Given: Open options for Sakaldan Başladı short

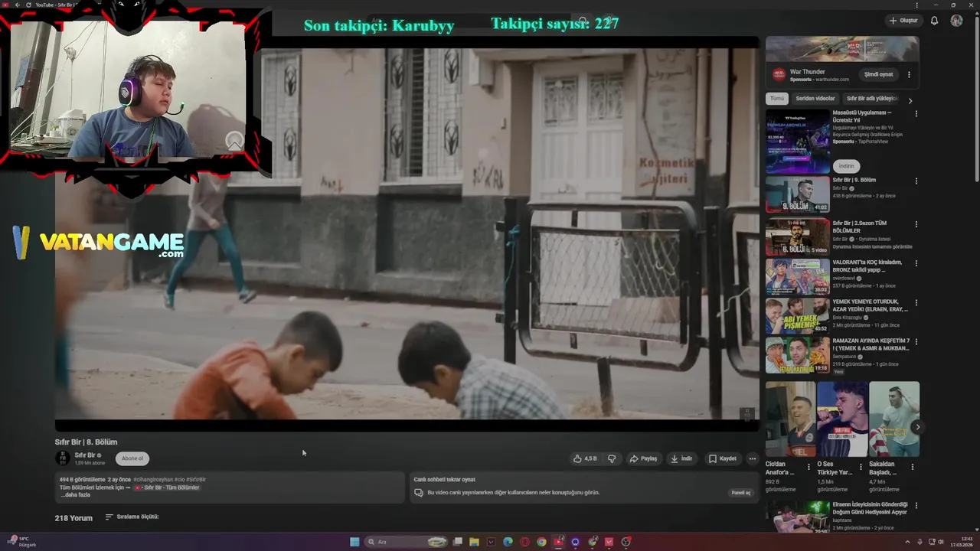Looking at the screenshot, I should click(912, 466).
